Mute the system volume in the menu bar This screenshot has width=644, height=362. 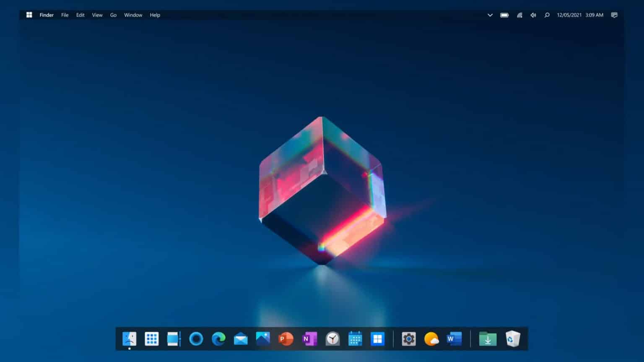coord(533,15)
